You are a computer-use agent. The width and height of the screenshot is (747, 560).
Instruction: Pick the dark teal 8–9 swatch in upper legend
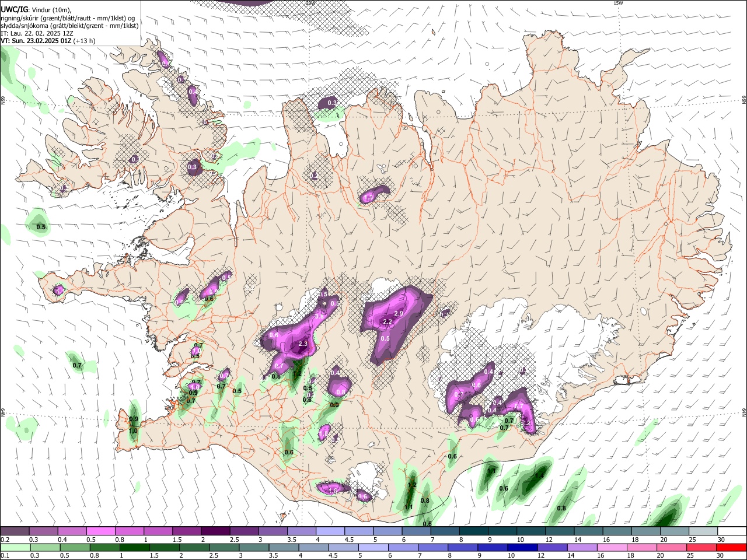coord(474,531)
